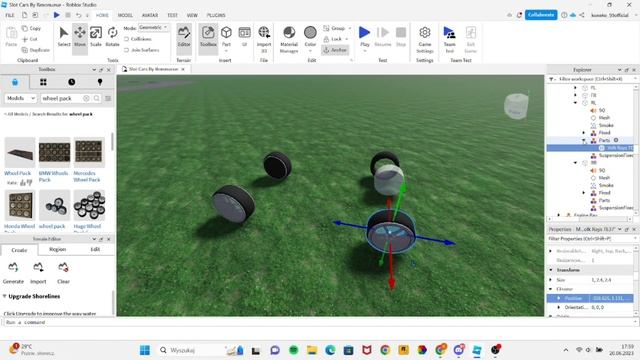
Task: Activate the Rotate tool
Action: tap(112, 36)
